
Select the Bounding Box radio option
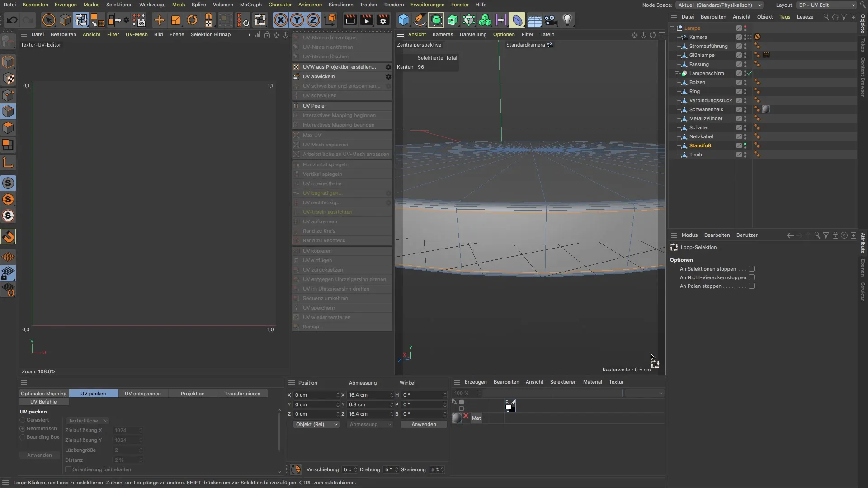[23, 437]
